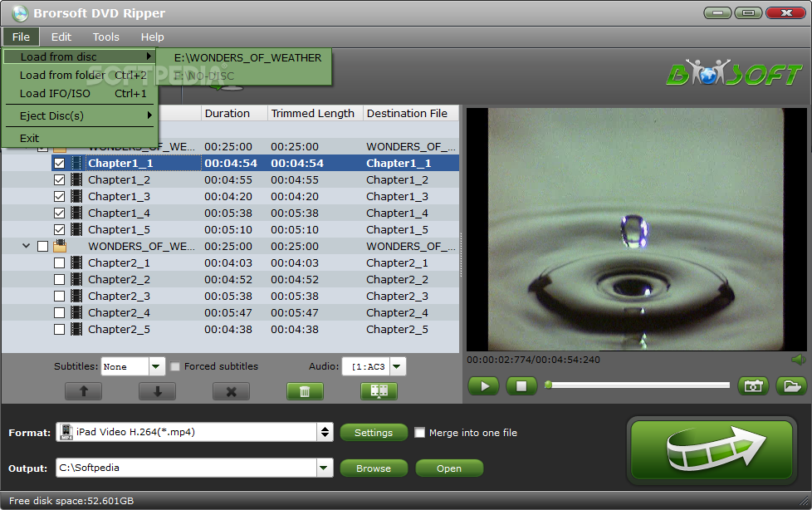
Task: Uncheck Chapter1_5 checkbox
Action: coord(60,229)
